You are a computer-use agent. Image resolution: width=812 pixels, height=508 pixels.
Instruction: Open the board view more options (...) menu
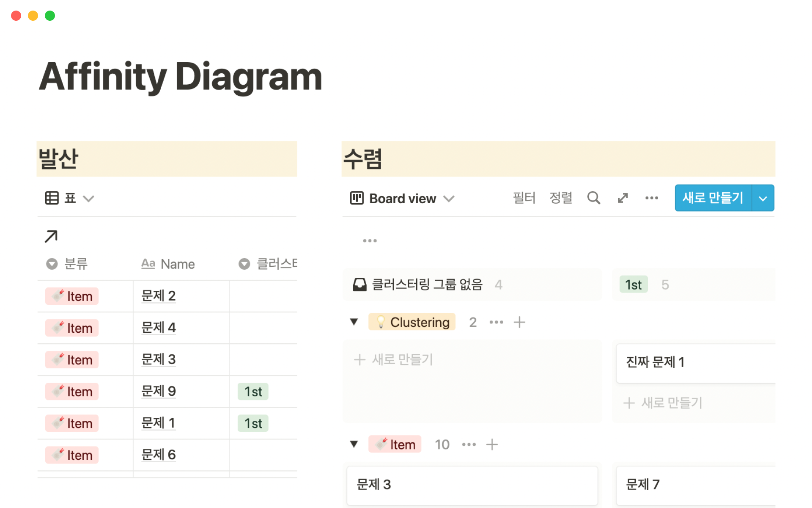(651, 198)
